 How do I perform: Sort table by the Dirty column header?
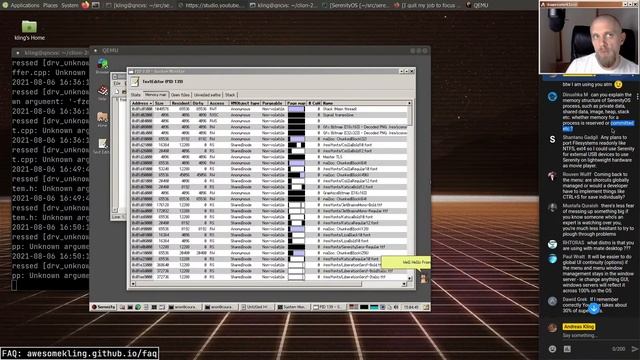(199, 103)
